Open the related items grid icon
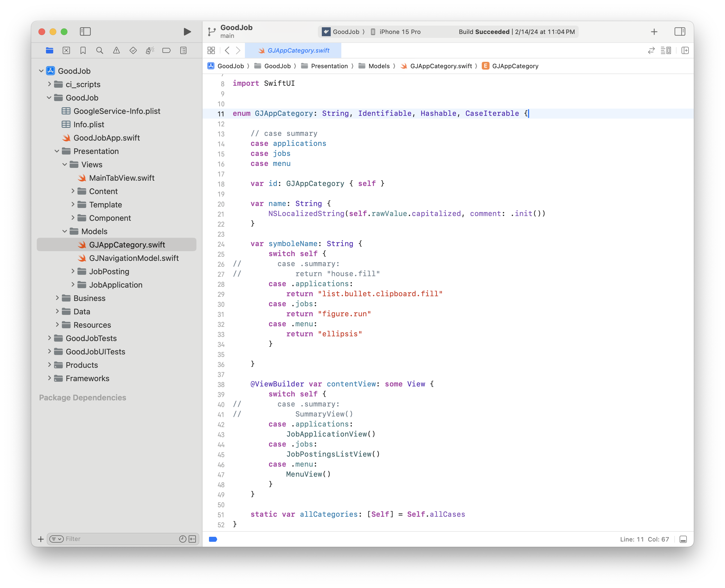The height and width of the screenshot is (588, 725). click(x=211, y=50)
